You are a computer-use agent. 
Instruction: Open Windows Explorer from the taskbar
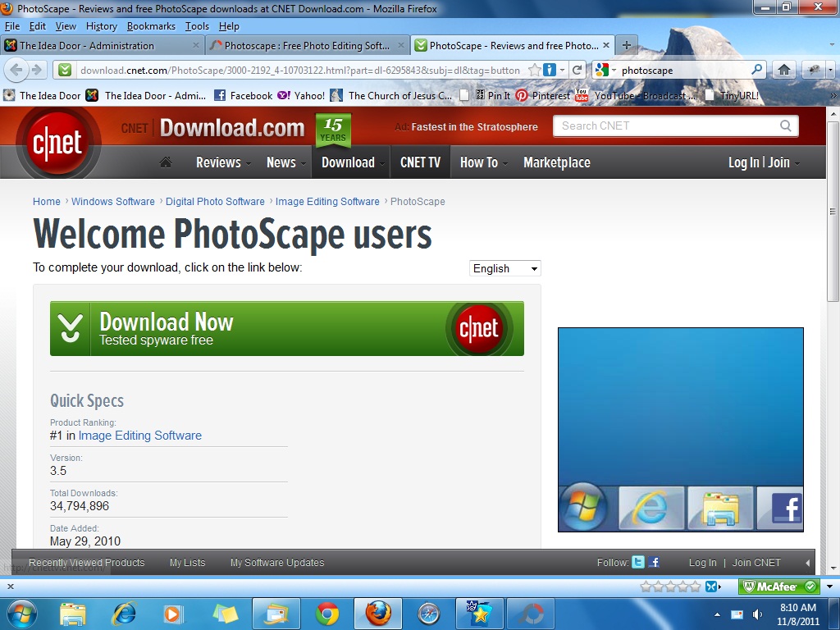(x=73, y=614)
